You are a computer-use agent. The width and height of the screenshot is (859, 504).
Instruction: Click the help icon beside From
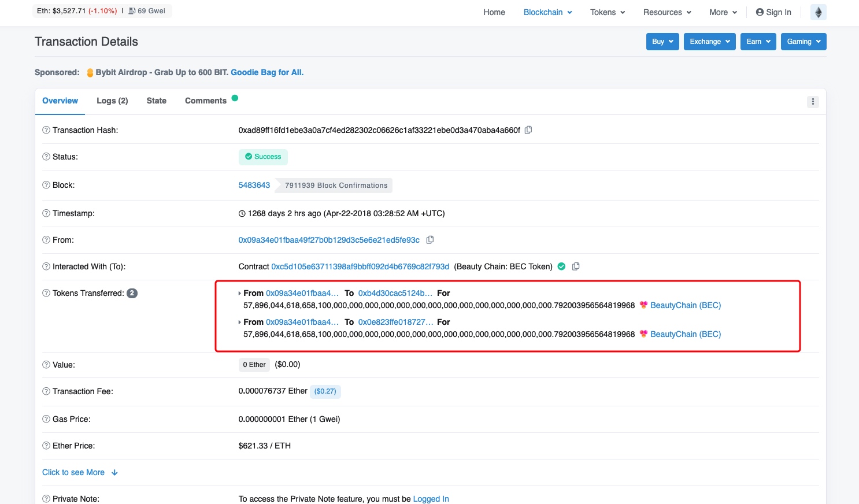click(46, 240)
